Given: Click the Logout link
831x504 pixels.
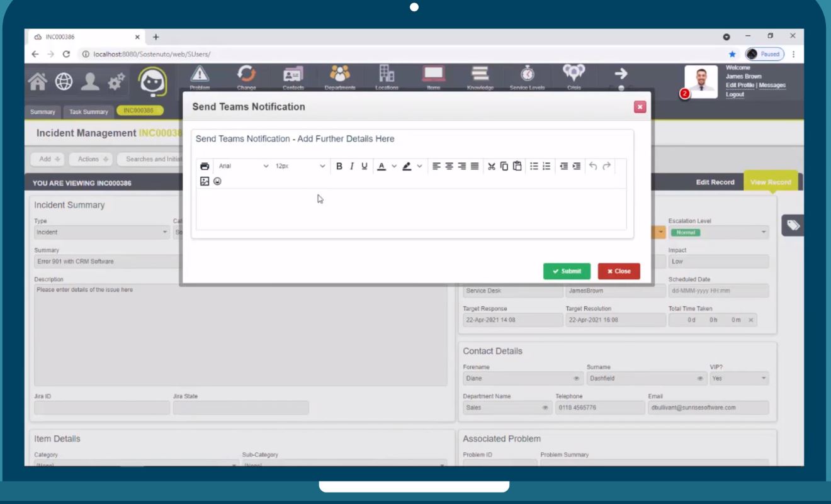Looking at the screenshot, I should click(x=735, y=94).
